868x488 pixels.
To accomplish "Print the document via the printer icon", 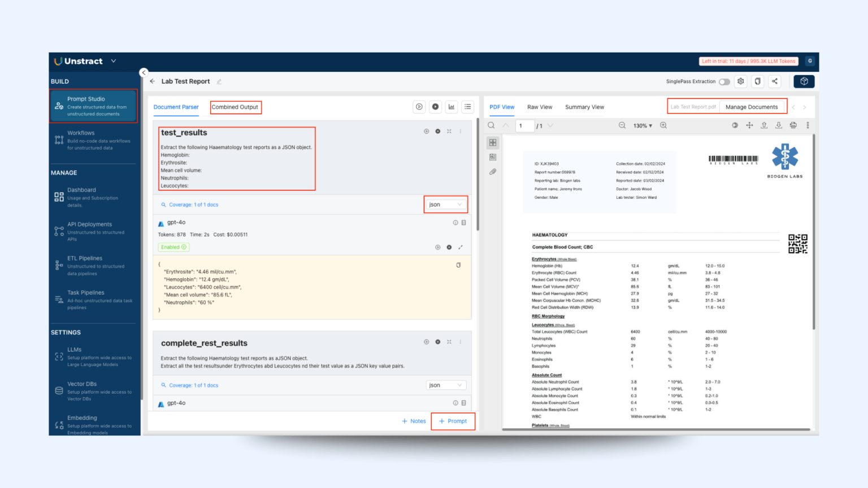I will click(793, 125).
